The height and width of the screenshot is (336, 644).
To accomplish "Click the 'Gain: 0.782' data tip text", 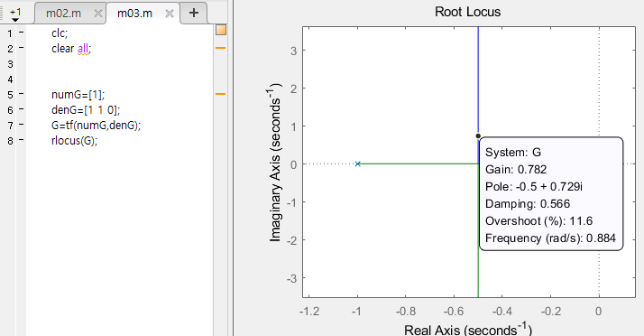I will click(516, 170).
